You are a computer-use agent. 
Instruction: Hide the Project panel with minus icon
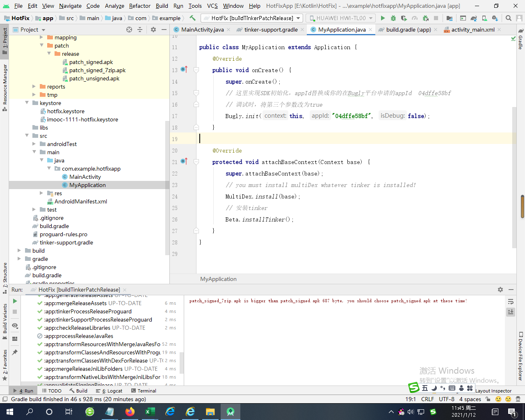pos(164,30)
